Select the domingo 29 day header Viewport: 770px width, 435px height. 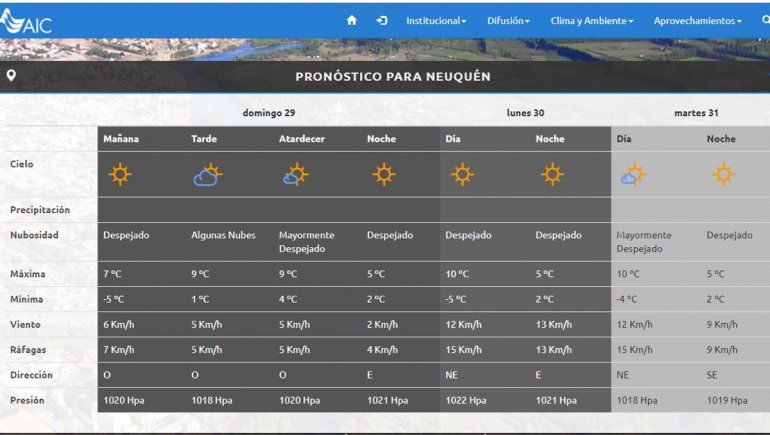(268, 113)
